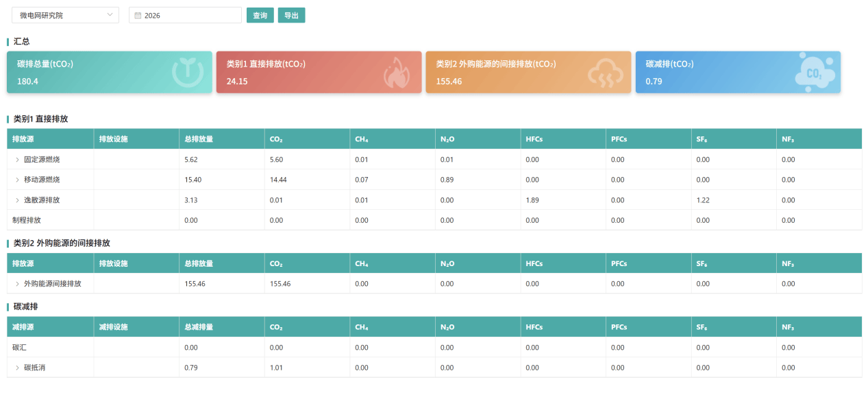This screenshot has width=868, height=393.
Task: Click 0.89 N₂O value for 移动源燃烧
Action: point(447,180)
